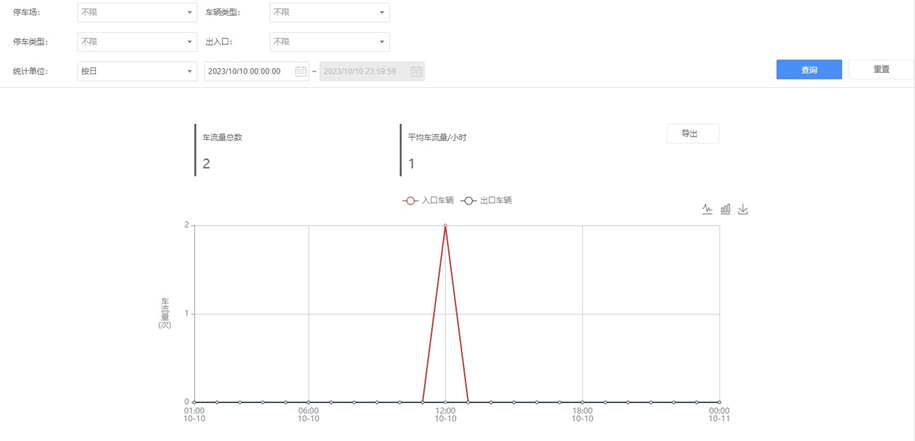Open the 停车类型 dropdown
The width and height of the screenshot is (915, 441).
click(137, 42)
